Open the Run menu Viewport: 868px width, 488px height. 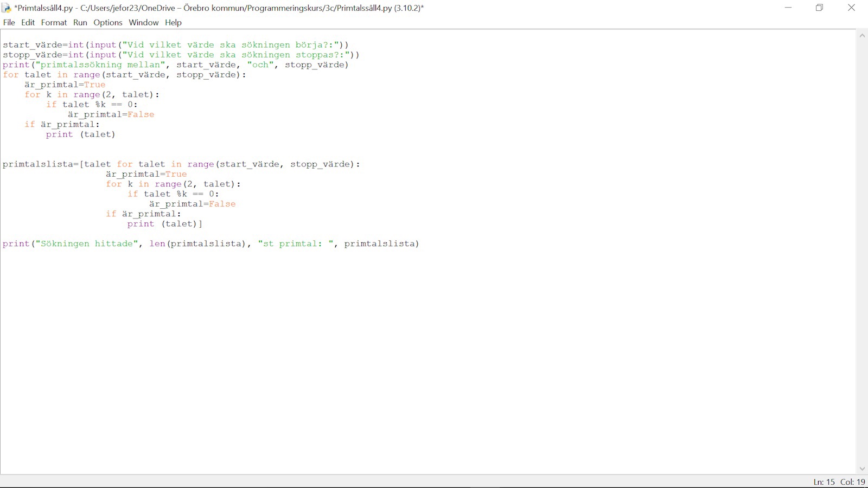point(80,22)
